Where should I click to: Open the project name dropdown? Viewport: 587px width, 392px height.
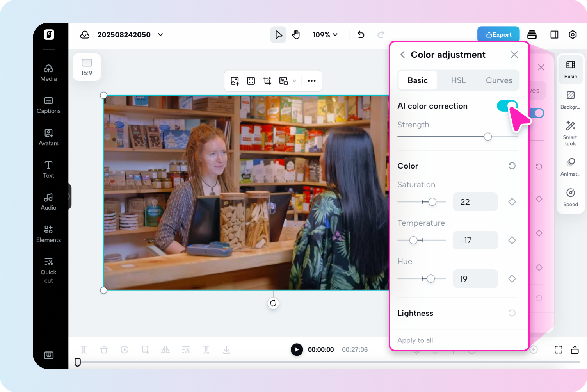pos(160,35)
